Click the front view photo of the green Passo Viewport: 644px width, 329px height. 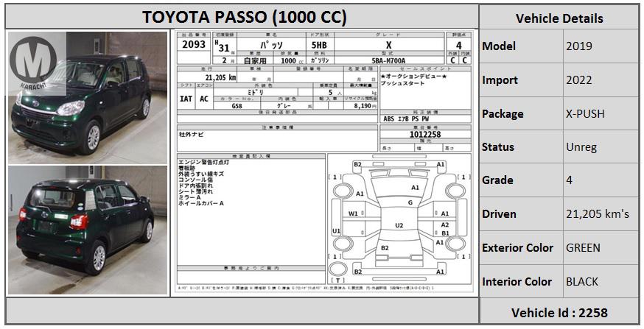point(88,98)
